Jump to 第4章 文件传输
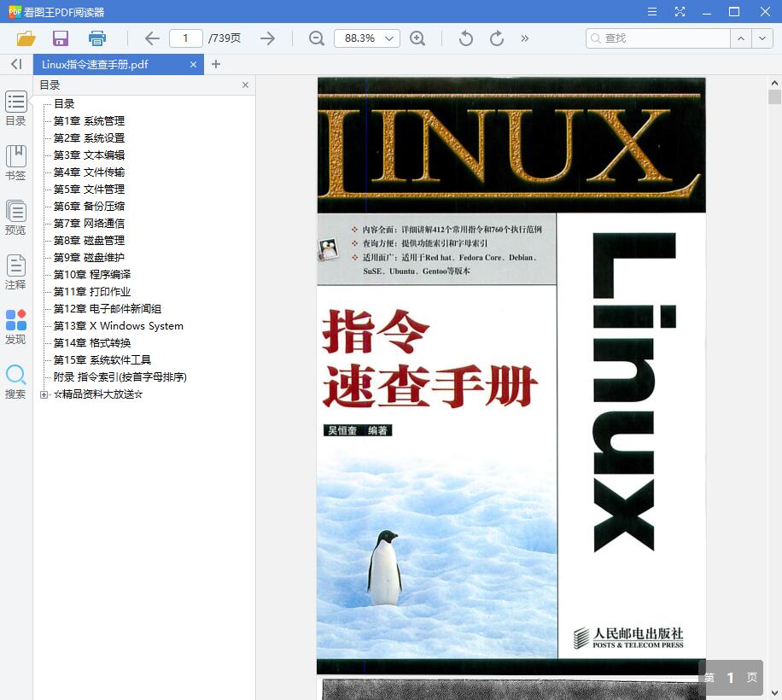782x700 pixels. (x=89, y=172)
